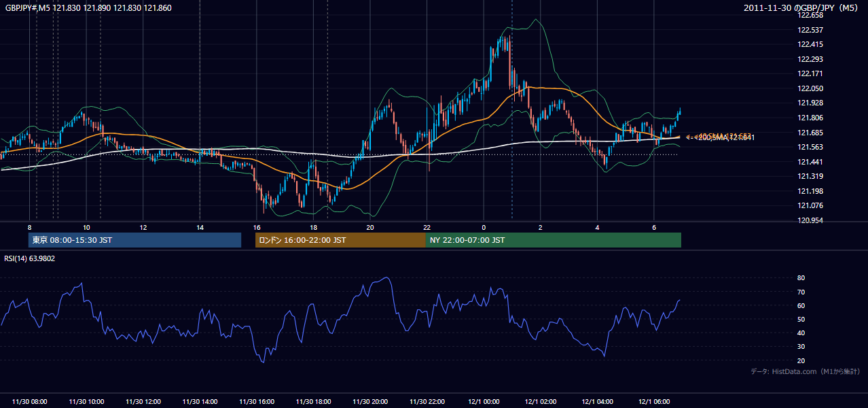Click the 11/30 08:00 time label
The width and height of the screenshot is (868, 408).
tap(30, 402)
